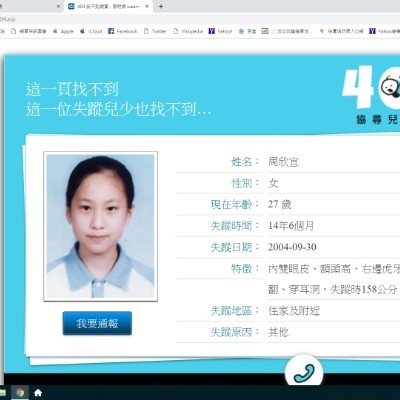Open the Twitter bookmark
400x400 pixels.
point(155,31)
